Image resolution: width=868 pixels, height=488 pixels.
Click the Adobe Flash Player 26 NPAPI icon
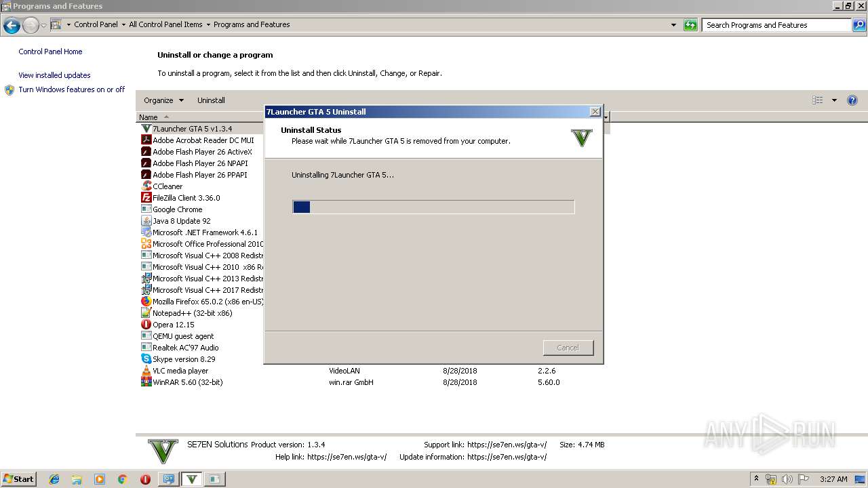(146, 163)
